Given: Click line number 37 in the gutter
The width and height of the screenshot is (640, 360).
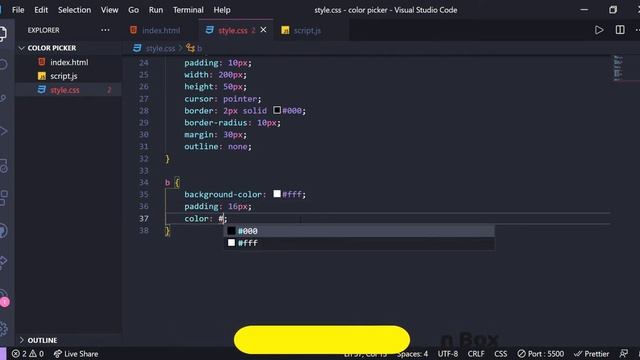Looking at the screenshot, I should 144,218.
